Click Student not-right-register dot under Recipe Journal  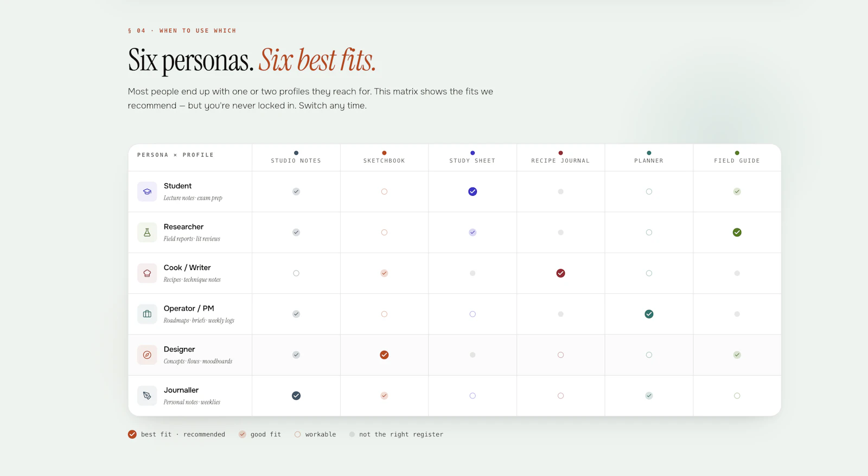click(x=560, y=191)
